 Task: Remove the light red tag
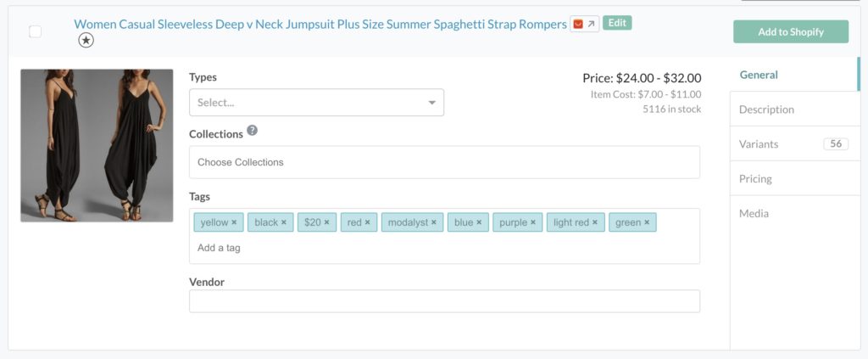pos(595,222)
